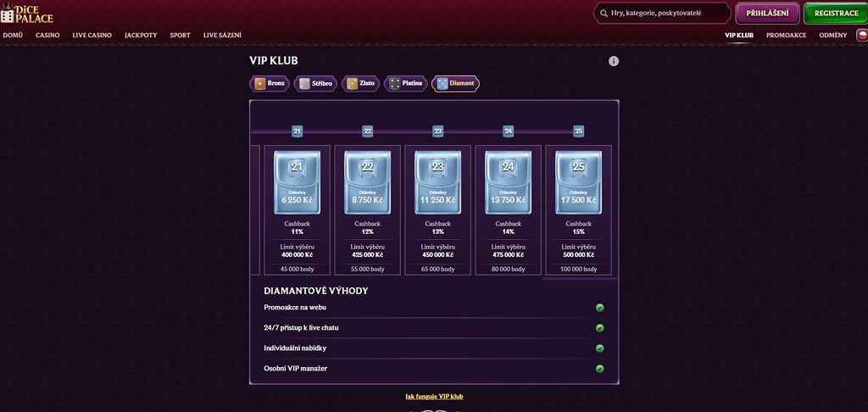Viewport: 868px width, 412px height.
Task: Open the Jackpoty menu item
Action: (141, 35)
